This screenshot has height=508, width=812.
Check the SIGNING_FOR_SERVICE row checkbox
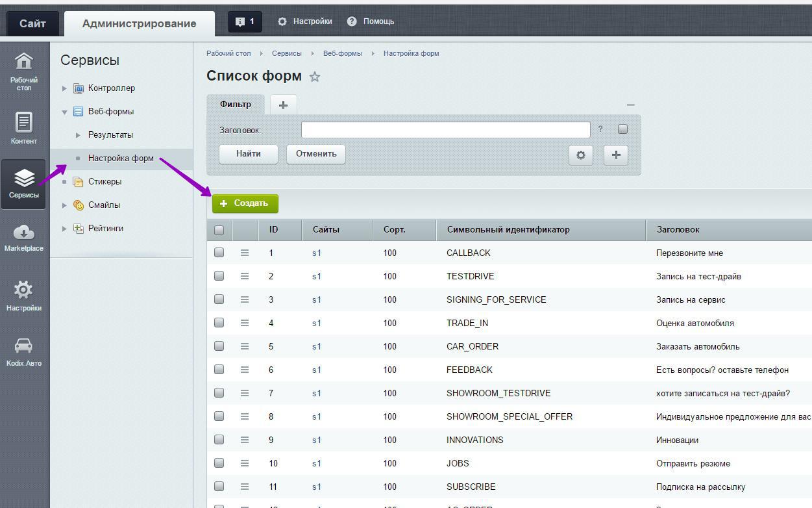219,299
